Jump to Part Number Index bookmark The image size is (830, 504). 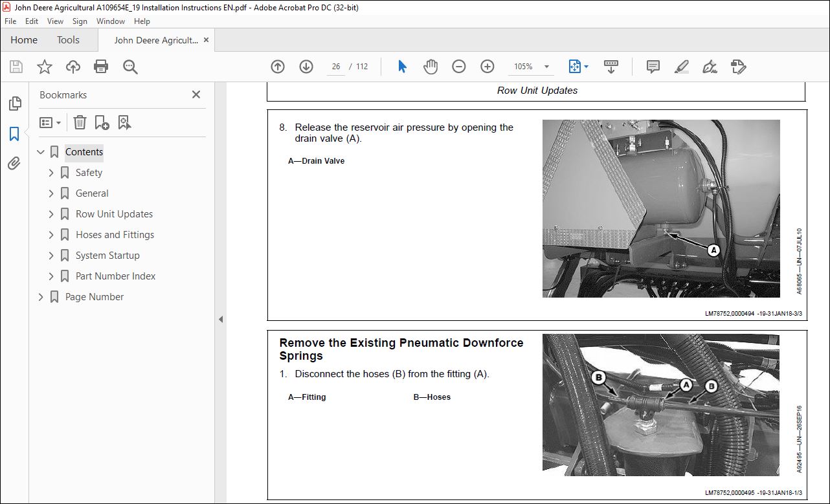pyautogui.click(x=115, y=276)
